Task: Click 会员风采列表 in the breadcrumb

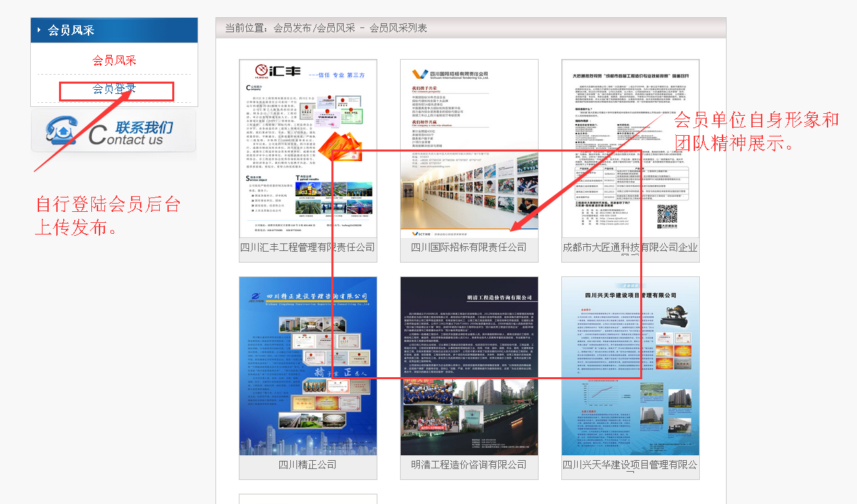Action: 399,28
